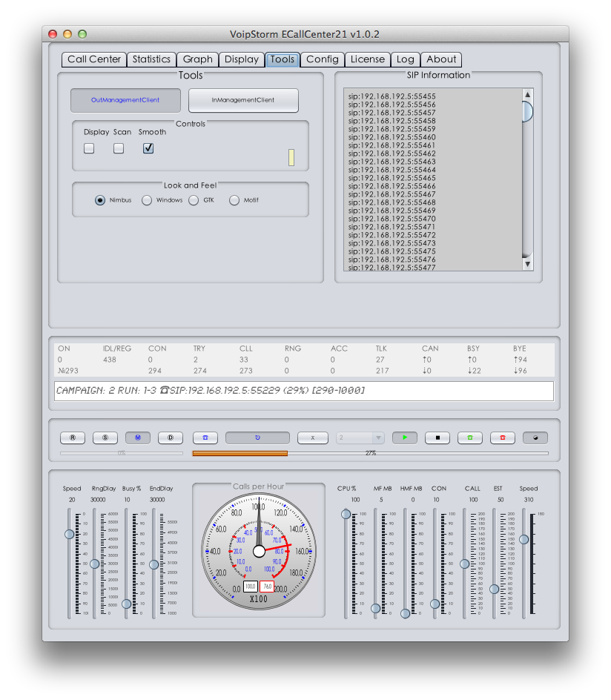Click the red phone icon button
This screenshot has width=611, height=700.
coord(502,437)
